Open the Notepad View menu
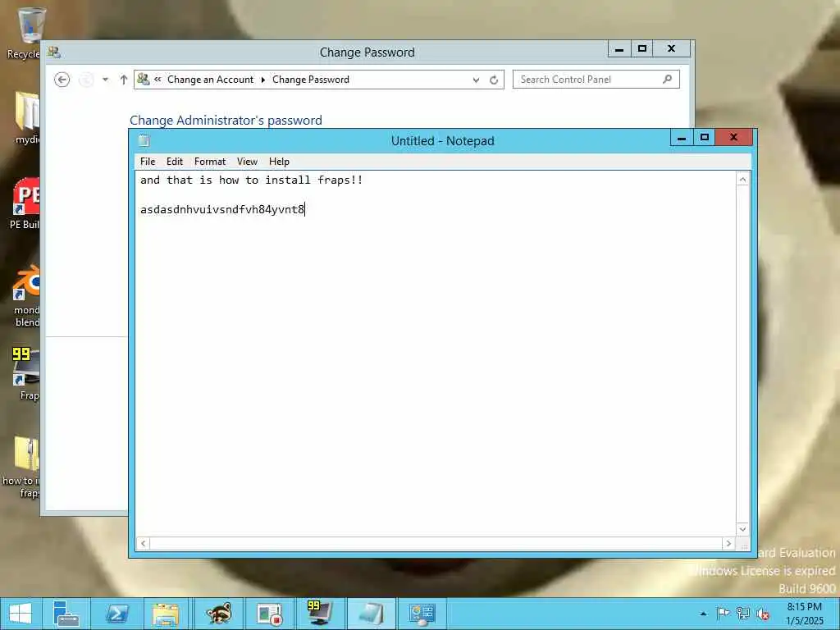 (x=247, y=162)
